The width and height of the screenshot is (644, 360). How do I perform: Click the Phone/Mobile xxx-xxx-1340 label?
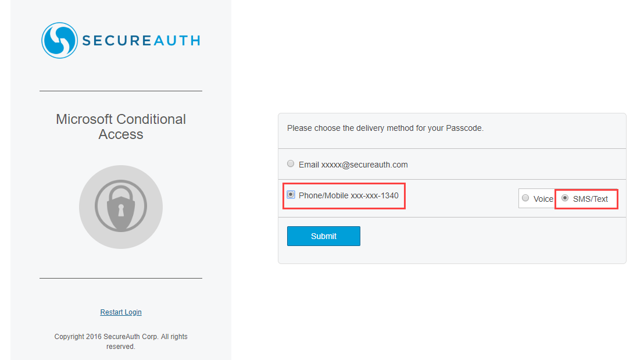[x=349, y=195]
